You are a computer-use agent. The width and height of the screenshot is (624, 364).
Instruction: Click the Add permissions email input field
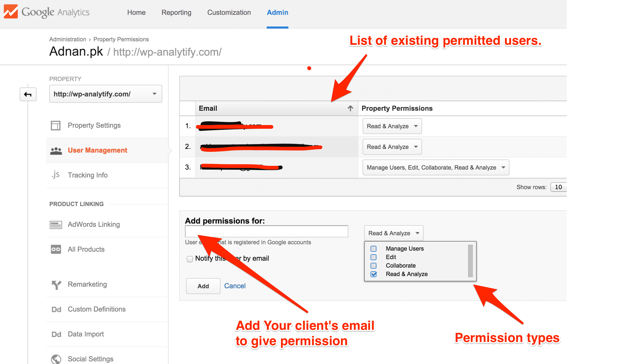click(x=266, y=232)
